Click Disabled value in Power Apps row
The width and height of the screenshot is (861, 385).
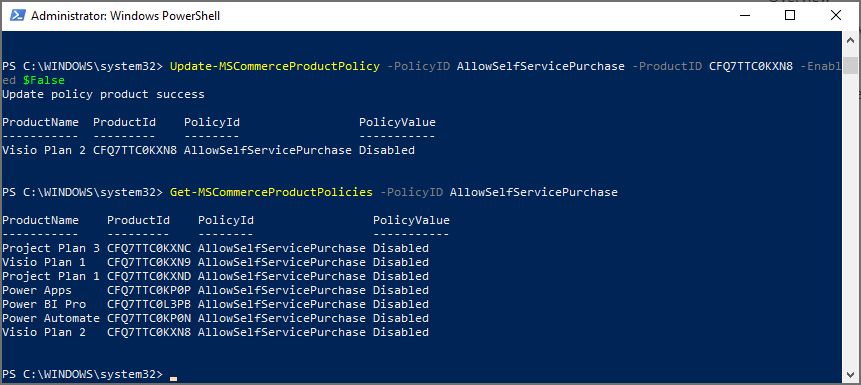[401, 290]
